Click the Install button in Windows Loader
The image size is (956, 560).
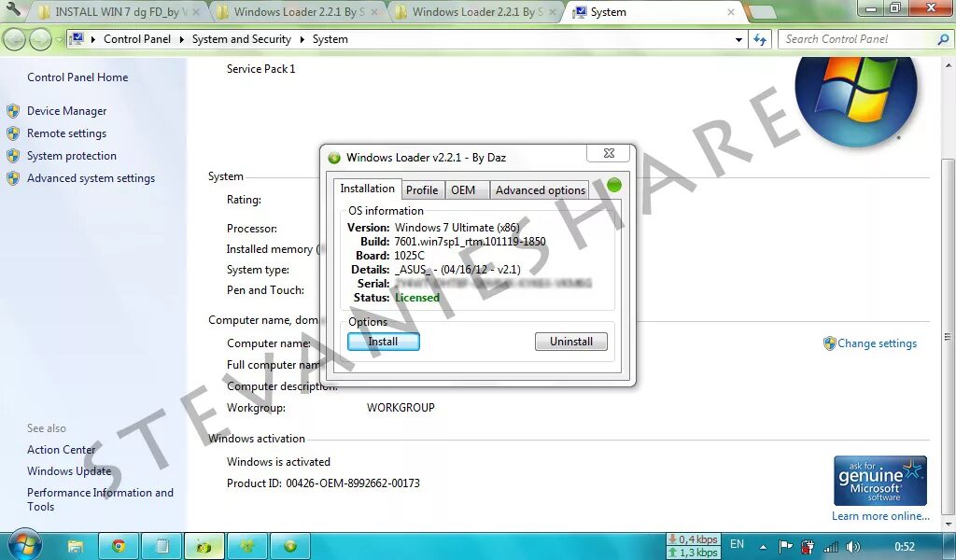coord(384,342)
